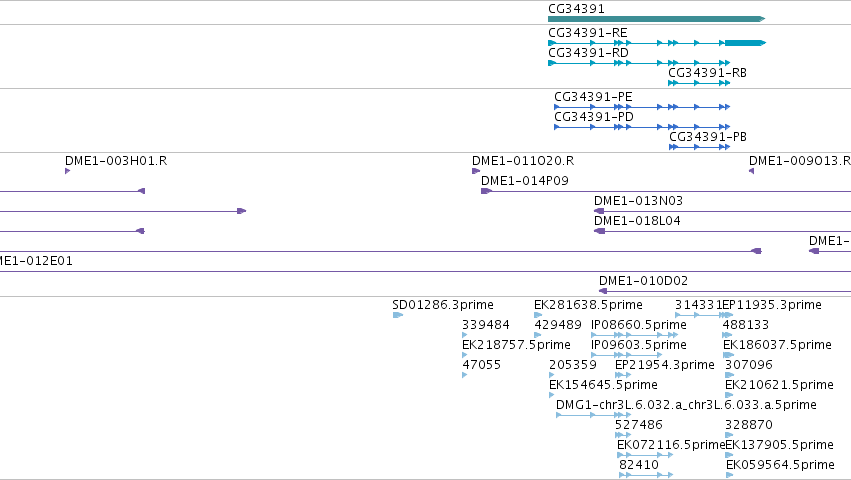The height and width of the screenshot is (480, 851).
Task: Select the EK186037.5prime label
Action: tap(777, 345)
